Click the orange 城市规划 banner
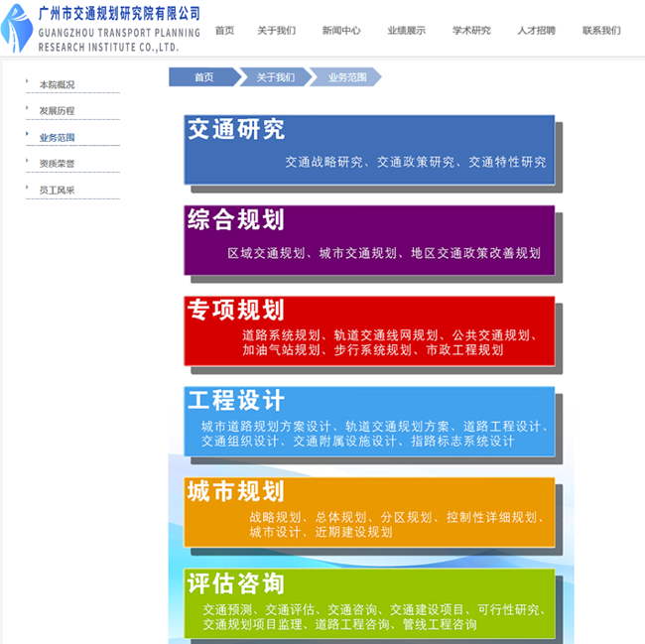This screenshot has width=645, height=644. click(x=369, y=511)
